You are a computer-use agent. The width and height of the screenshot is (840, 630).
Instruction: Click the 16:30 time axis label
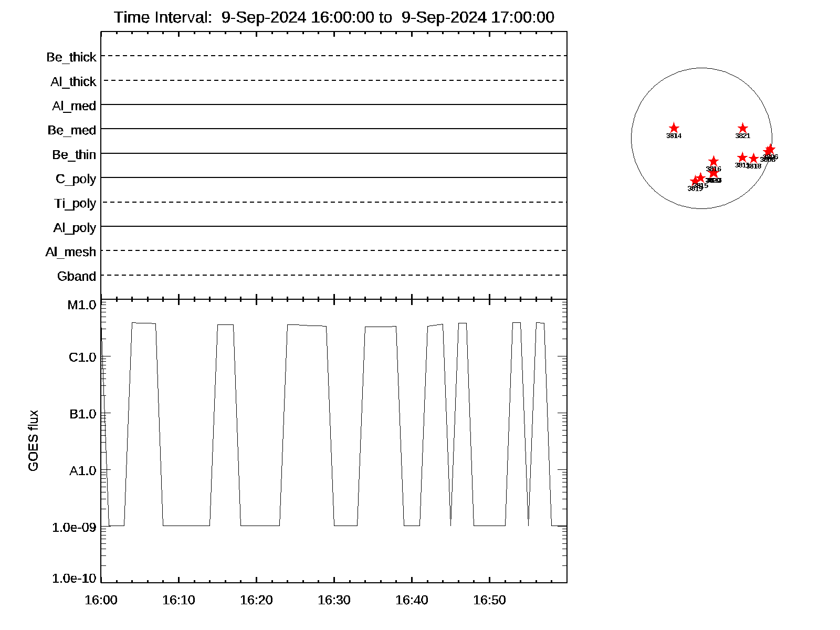[334, 600]
